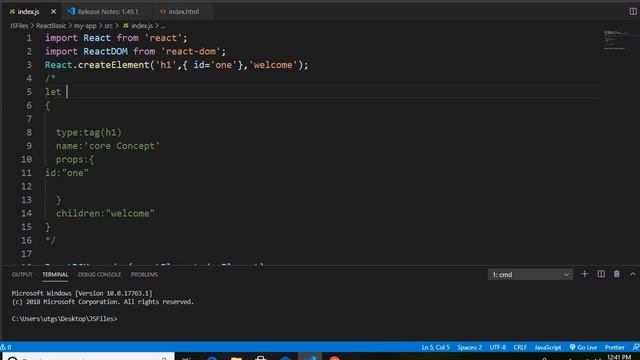Select the index.js editor tab
640x360 pixels.
coord(28,12)
